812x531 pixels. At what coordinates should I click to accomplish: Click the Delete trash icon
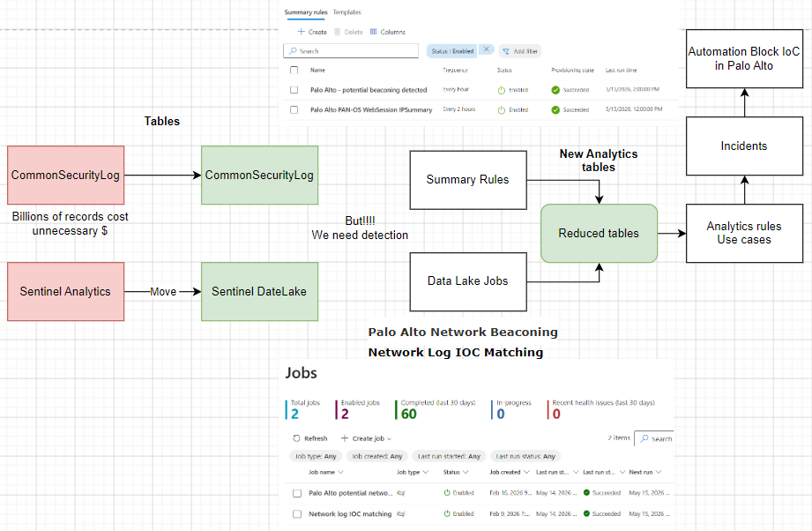(x=337, y=32)
